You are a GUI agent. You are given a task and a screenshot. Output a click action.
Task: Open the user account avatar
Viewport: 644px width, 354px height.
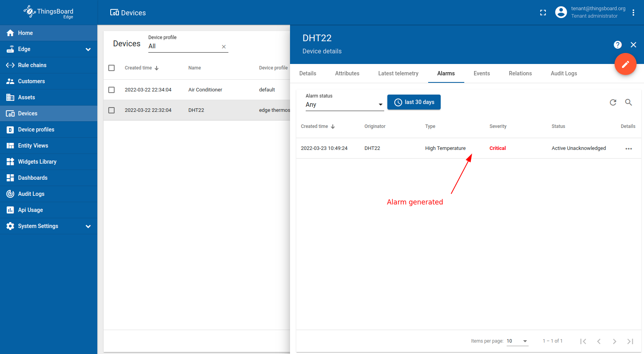pos(561,12)
